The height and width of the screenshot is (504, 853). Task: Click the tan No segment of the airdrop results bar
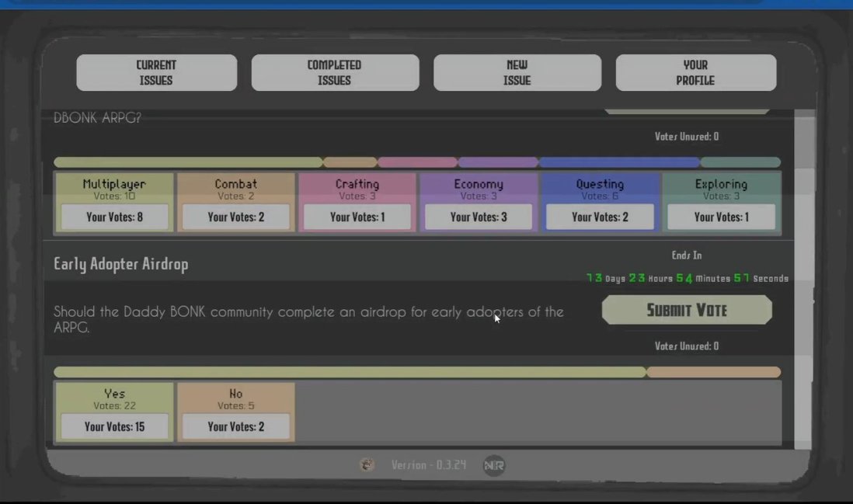(x=713, y=372)
